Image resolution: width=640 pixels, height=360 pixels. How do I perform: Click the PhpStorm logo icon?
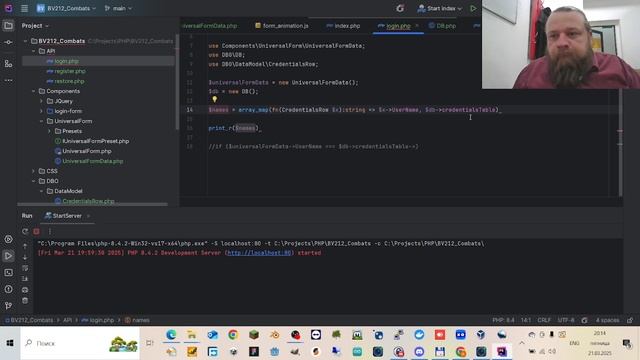8,8
